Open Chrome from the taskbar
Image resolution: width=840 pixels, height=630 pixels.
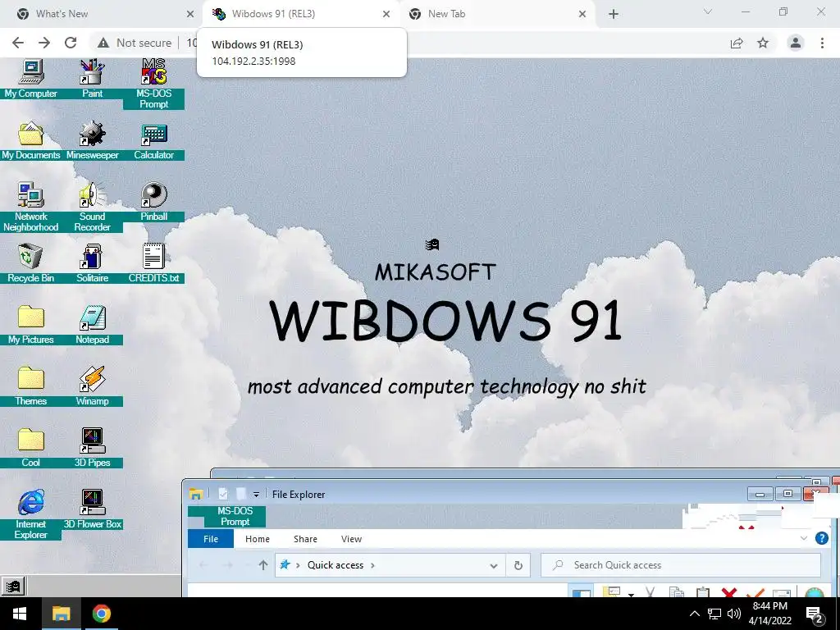click(101, 614)
